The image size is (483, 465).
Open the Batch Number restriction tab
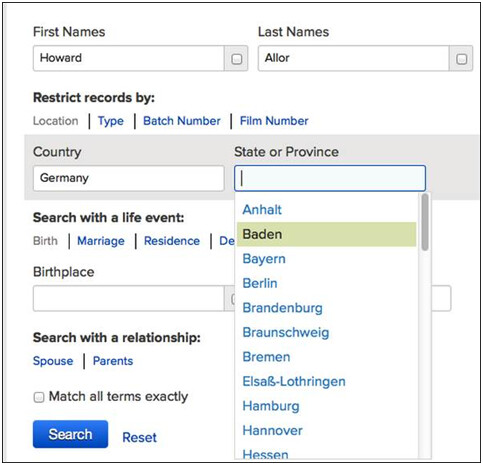point(182,121)
